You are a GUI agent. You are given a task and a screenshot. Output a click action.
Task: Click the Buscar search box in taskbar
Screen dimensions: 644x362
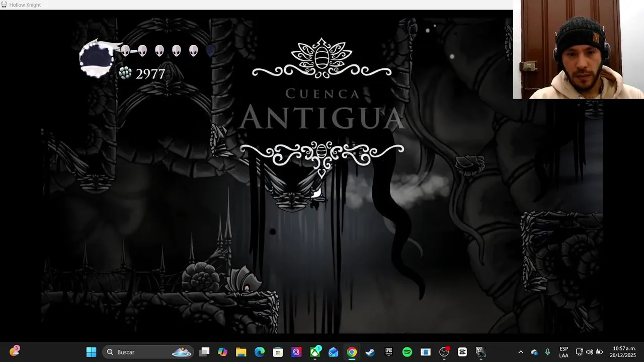point(148,352)
